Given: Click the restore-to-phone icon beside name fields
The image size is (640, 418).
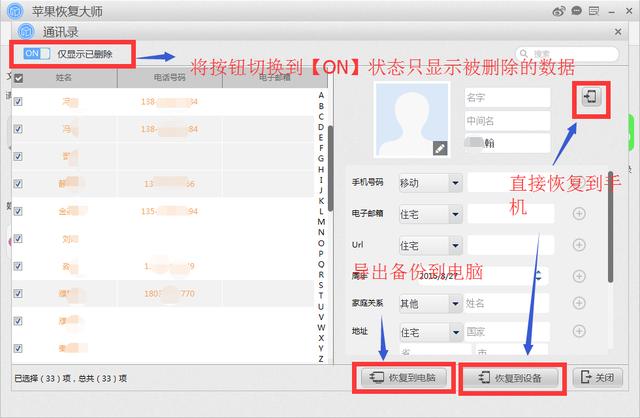Looking at the screenshot, I should coord(591,97).
